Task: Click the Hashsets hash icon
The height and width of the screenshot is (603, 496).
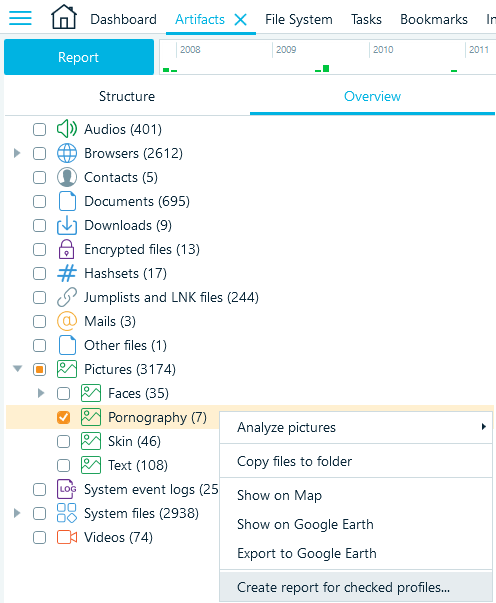Action: 67,273
